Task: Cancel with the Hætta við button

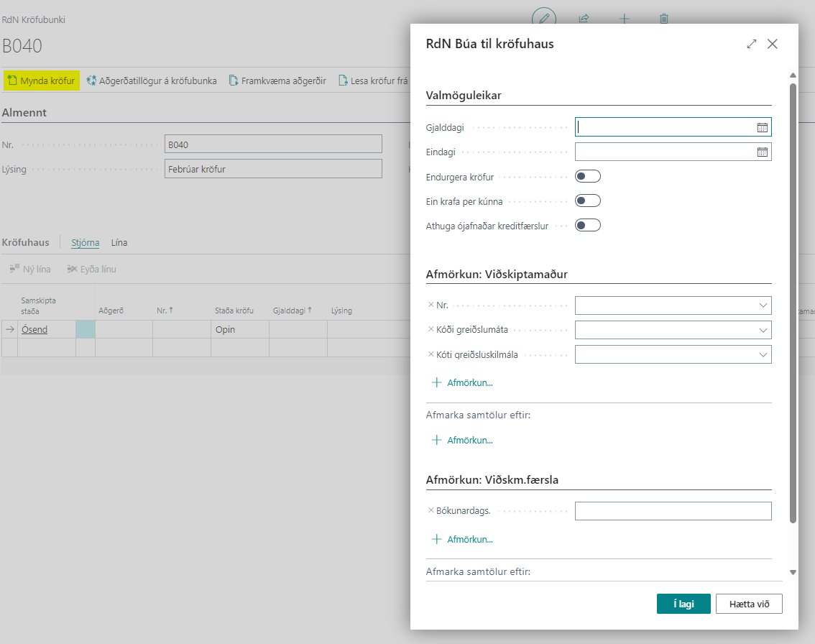Action: 748,604
